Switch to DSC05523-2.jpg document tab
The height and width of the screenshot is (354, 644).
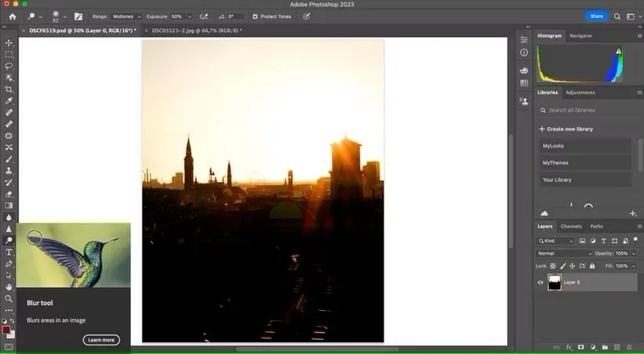196,30
